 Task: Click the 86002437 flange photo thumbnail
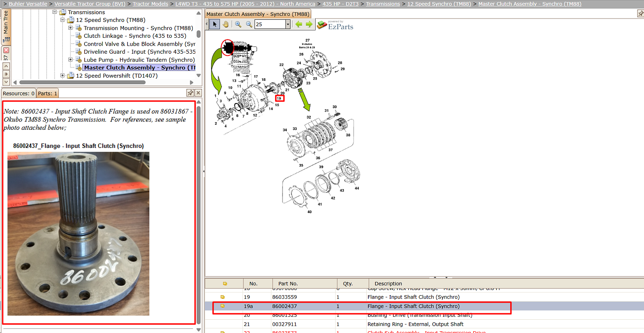click(79, 234)
